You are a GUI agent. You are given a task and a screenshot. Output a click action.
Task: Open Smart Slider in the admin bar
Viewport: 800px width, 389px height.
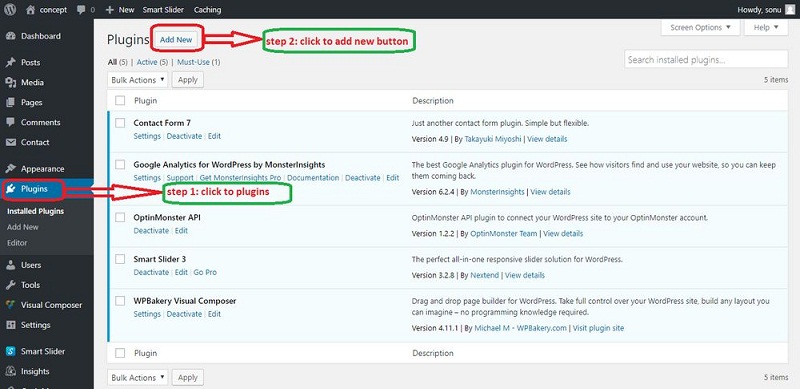(x=163, y=10)
